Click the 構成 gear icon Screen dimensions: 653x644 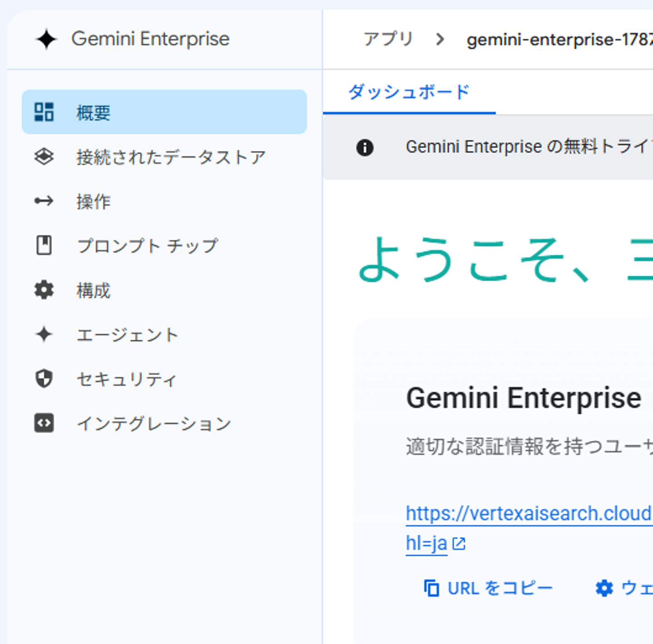pyautogui.click(x=44, y=290)
